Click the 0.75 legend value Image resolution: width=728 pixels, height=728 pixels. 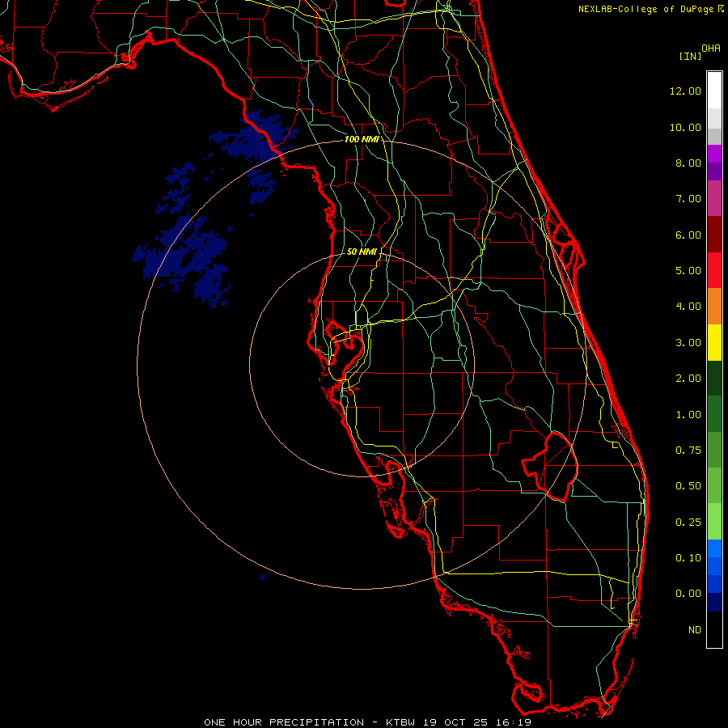(688, 451)
